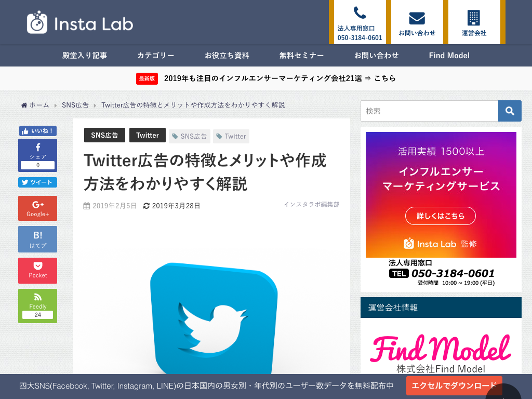The height and width of the screenshot is (399, 532).
Task: Subscribe via Feedly button
Action: tap(37, 305)
